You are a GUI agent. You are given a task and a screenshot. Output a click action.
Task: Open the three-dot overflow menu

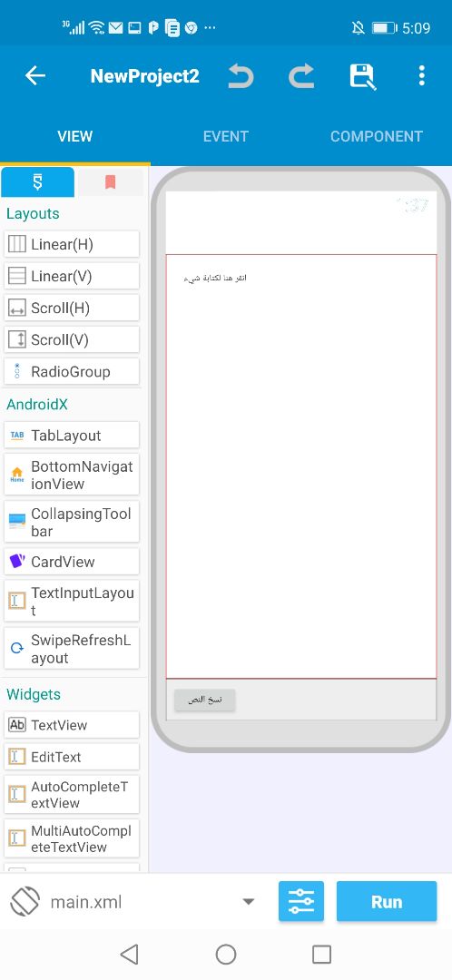pyautogui.click(x=422, y=75)
